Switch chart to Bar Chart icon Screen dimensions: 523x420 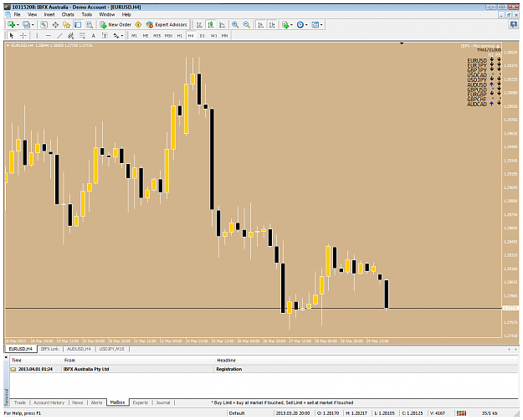[199, 24]
